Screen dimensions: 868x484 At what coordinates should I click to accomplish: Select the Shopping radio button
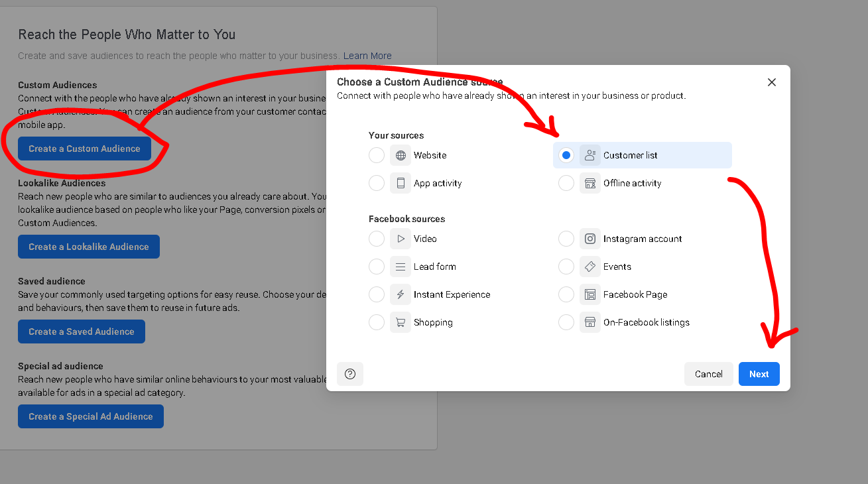pos(377,322)
